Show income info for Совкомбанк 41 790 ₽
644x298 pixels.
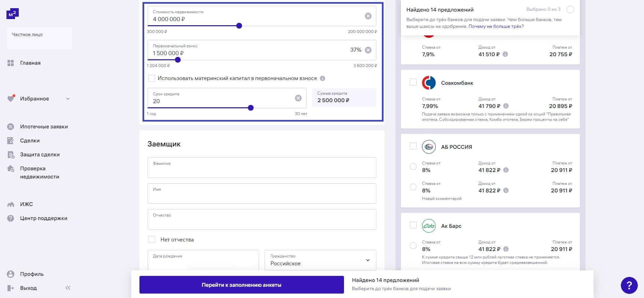coord(506,106)
